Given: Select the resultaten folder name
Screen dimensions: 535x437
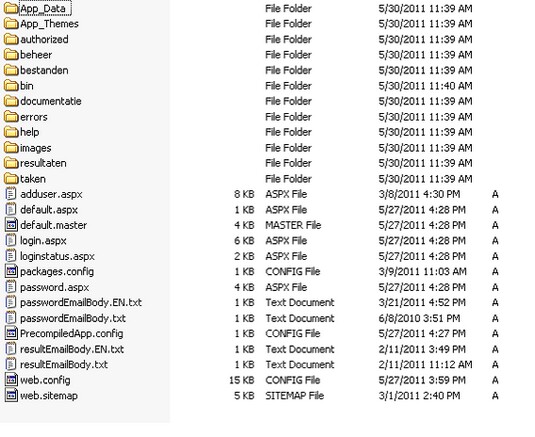Looking at the screenshot, I should coord(43,163).
